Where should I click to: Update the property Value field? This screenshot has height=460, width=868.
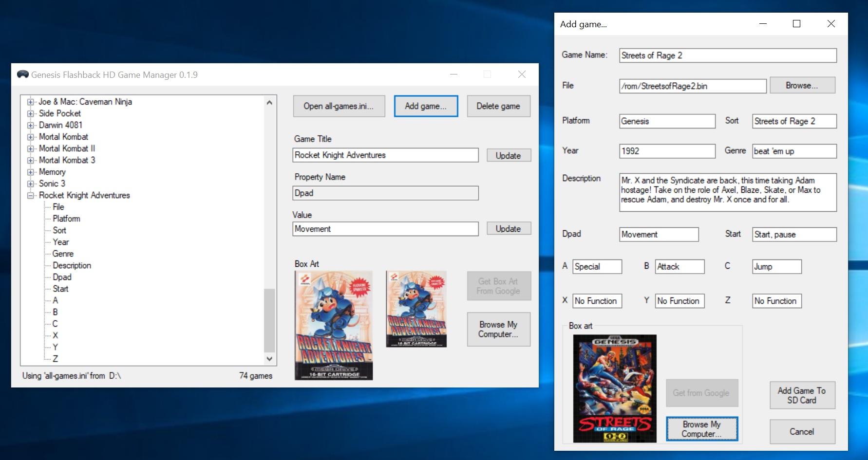509,228
